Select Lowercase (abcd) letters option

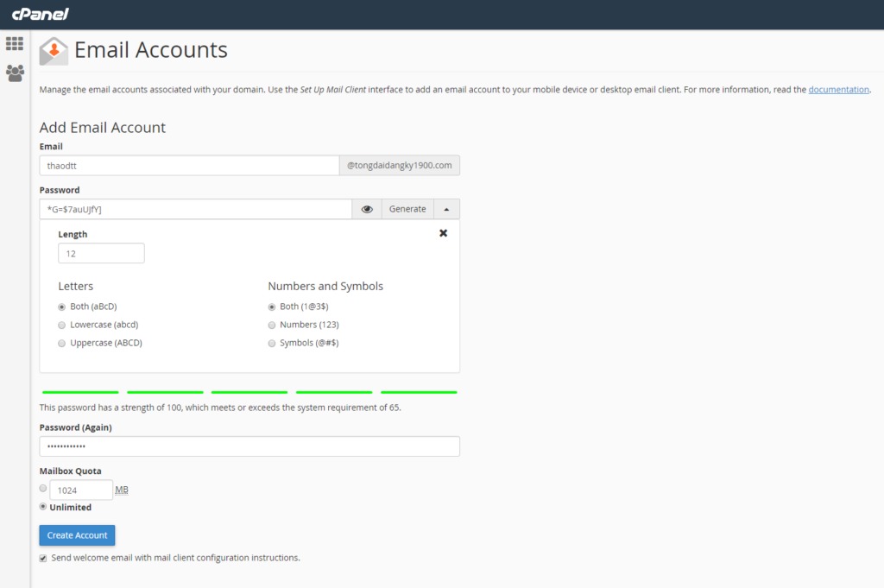click(62, 326)
